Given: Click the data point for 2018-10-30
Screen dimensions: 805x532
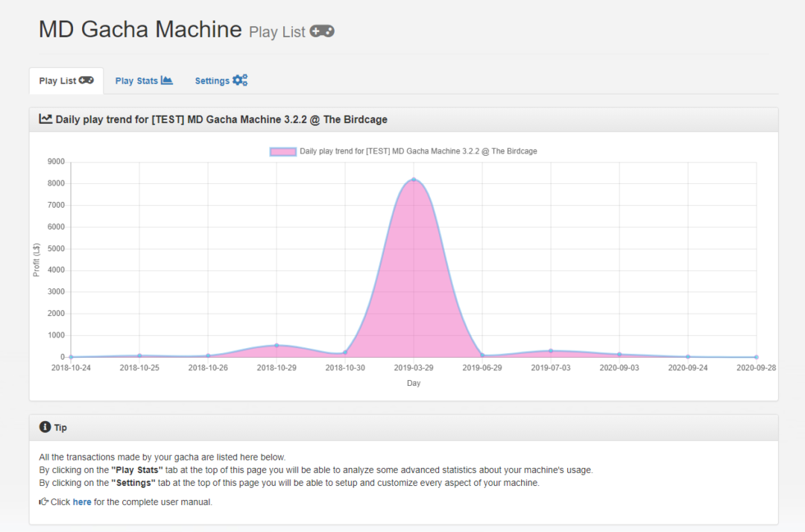Looking at the screenshot, I should (345, 352).
